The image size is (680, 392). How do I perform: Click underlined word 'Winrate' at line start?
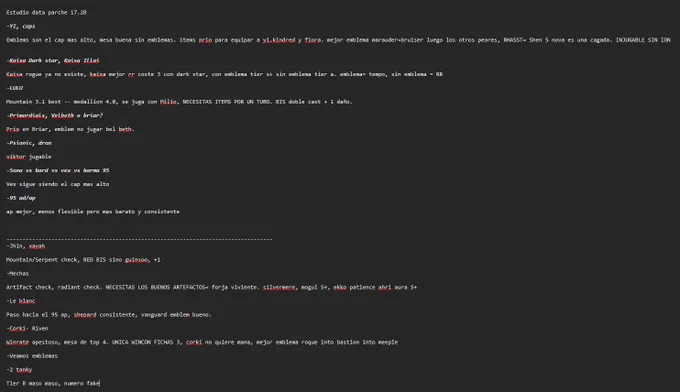click(17, 342)
